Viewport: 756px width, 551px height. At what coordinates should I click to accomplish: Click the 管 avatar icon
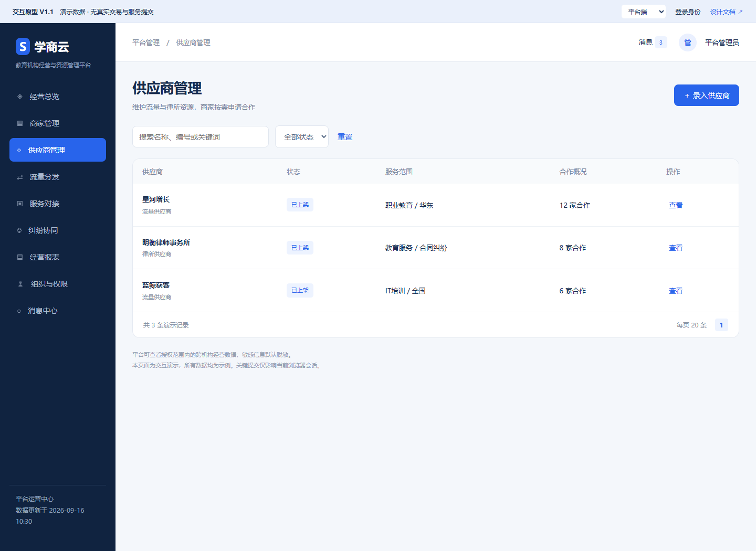click(x=688, y=43)
